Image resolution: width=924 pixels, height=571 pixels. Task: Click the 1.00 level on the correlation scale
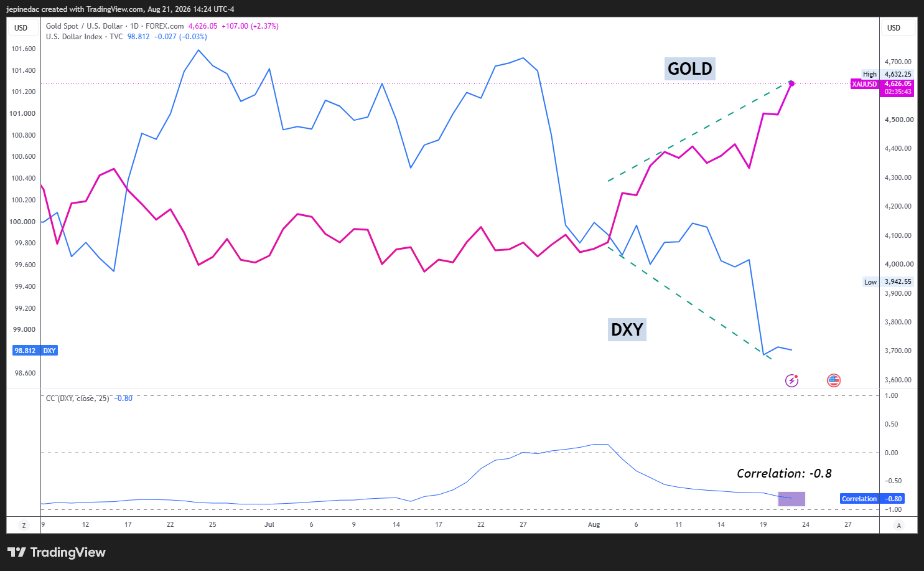(892, 395)
